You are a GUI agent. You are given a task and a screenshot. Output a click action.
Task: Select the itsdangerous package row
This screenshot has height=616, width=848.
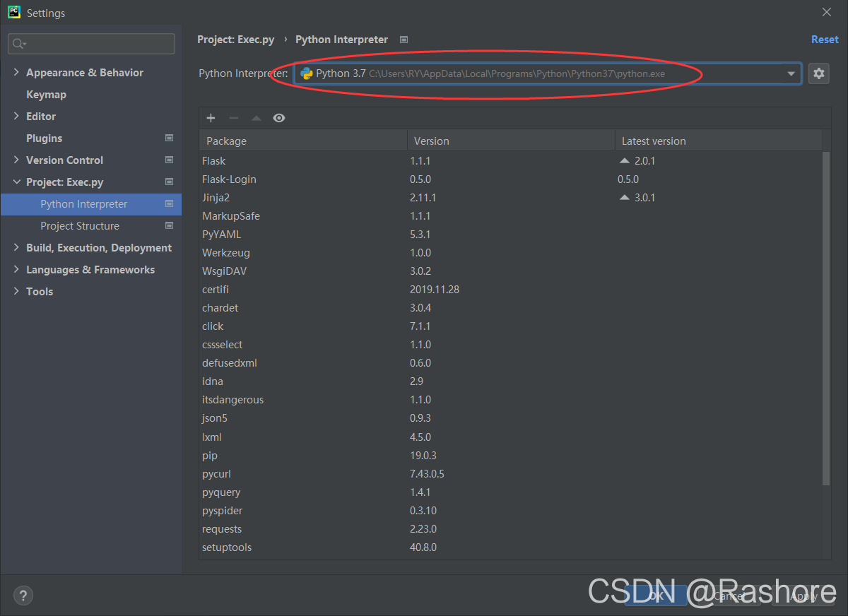tap(510, 400)
